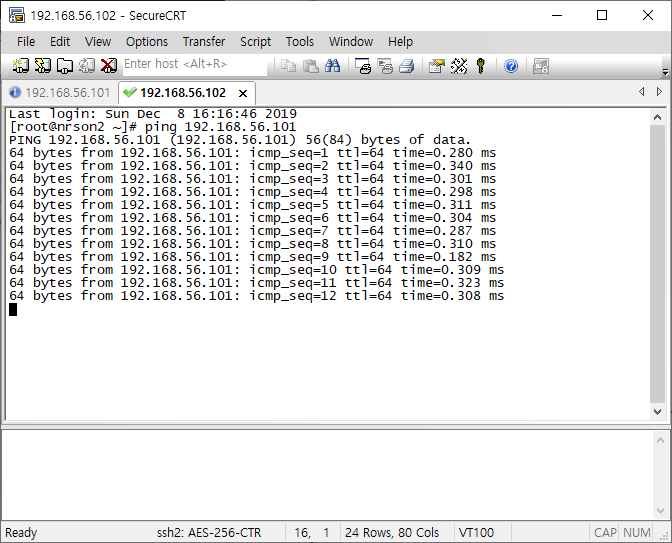Click the VT100 status entry

[476, 533]
